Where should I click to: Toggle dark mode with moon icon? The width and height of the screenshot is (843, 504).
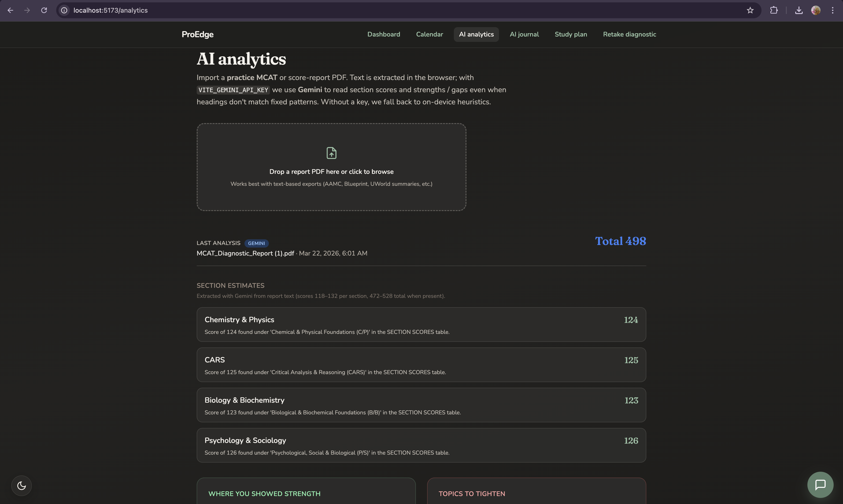pos(21,485)
